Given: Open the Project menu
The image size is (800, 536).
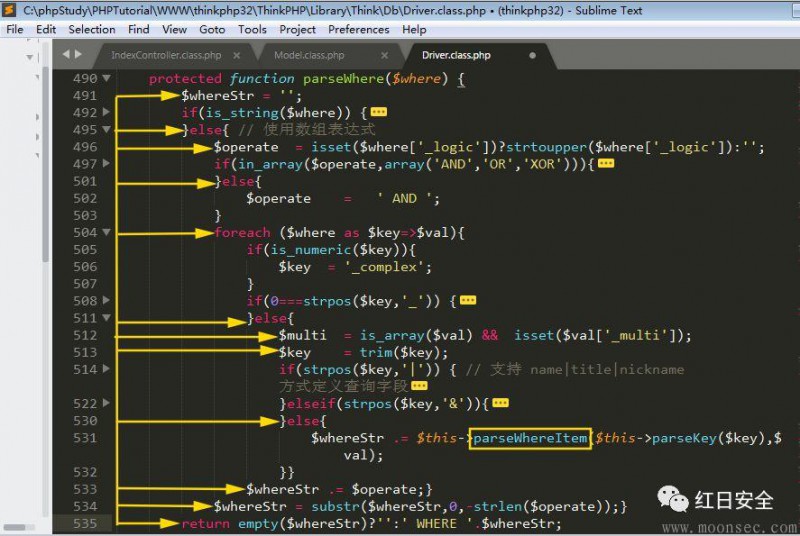Looking at the screenshot, I should [297, 30].
